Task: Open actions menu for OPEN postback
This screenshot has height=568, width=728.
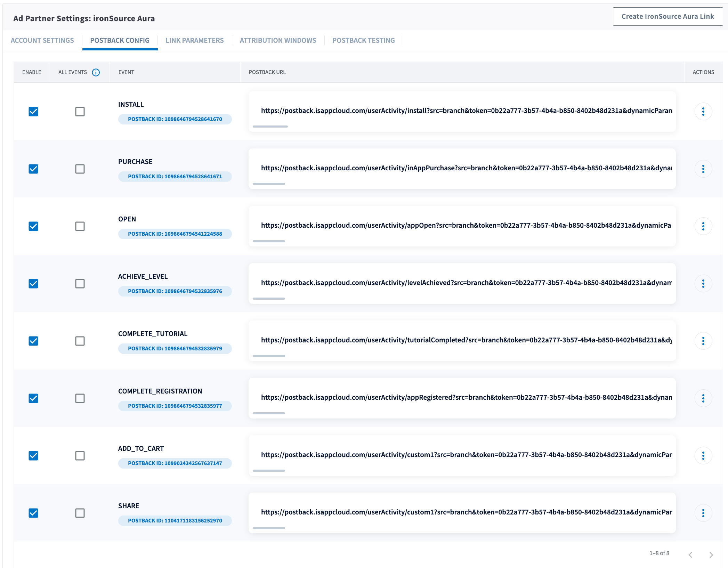Action: tap(703, 226)
